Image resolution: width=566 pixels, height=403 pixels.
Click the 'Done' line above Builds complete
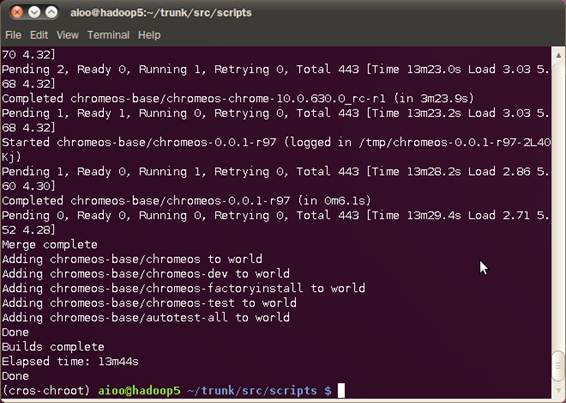click(16, 332)
